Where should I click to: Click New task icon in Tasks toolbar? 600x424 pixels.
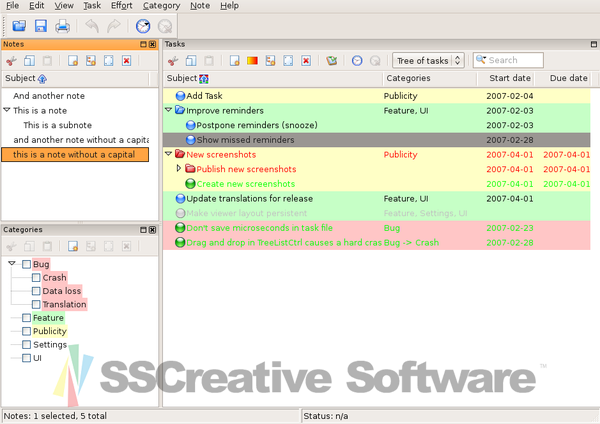point(235,60)
